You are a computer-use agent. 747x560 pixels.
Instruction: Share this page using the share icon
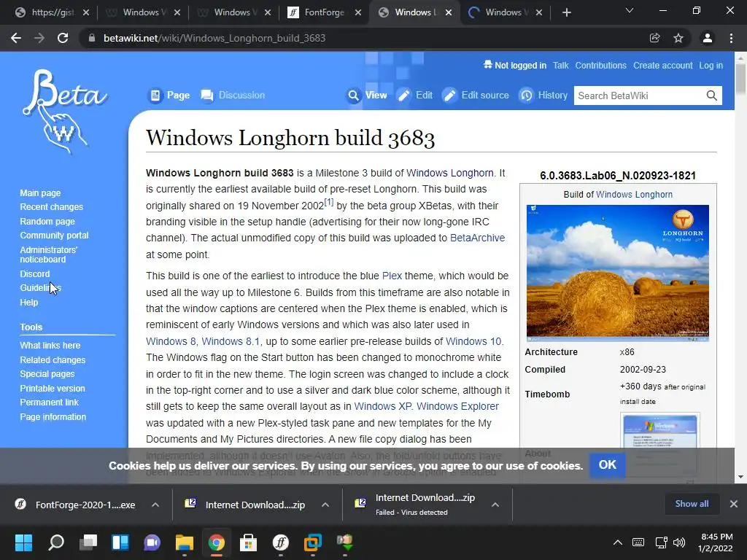tap(654, 38)
